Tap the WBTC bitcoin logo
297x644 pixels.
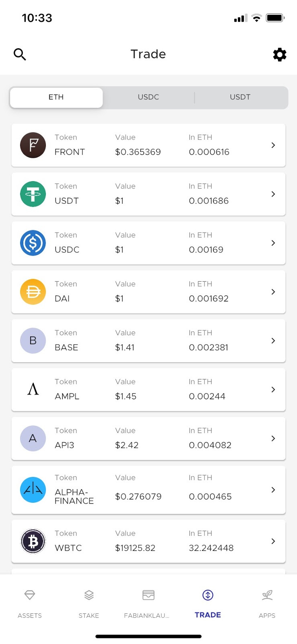pos(33,541)
